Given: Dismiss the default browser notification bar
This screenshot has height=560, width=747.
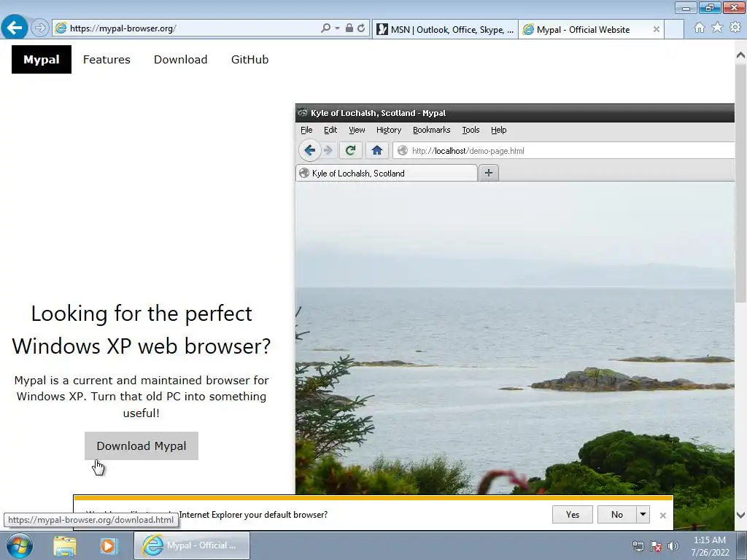Looking at the screenshot, I should point(662,516).
